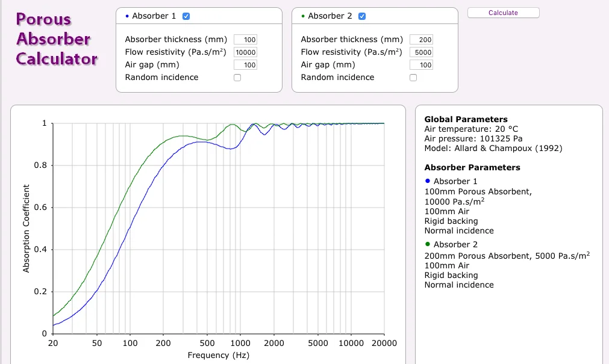Screen dimensions: 609x364
Task: Enable Random incidence for Absorber 1
Action: [237, 78]
